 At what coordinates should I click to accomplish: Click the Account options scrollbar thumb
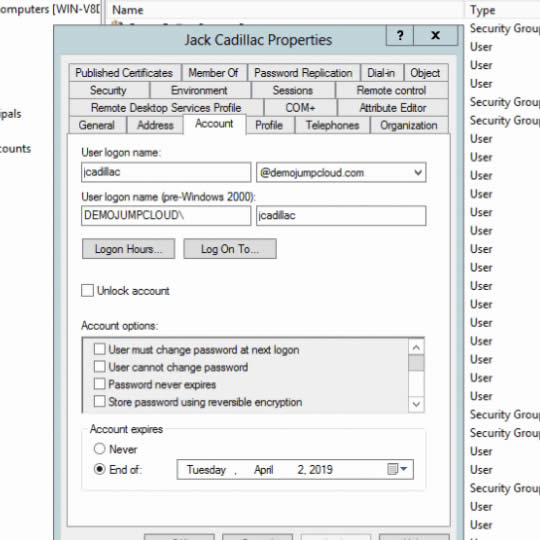(416, 363)
